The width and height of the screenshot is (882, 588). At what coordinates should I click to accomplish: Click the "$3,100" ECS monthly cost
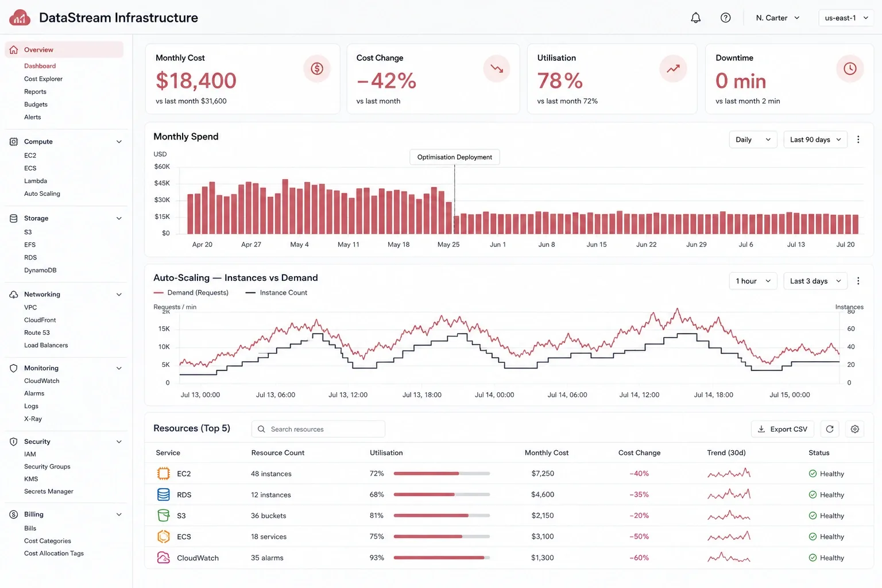[x=543, y=536]
